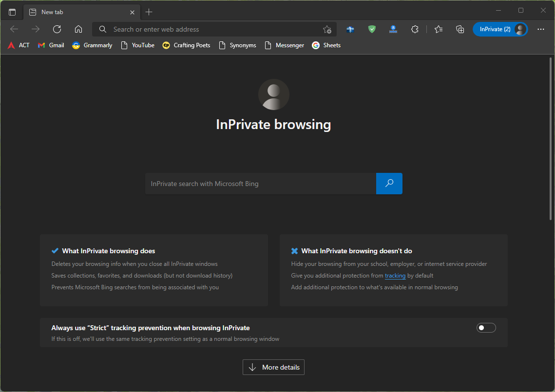This screenshot has height=392, width=555.
Task: Open the Collections icon
Action: pyautogui.click(x=459, y=29)
